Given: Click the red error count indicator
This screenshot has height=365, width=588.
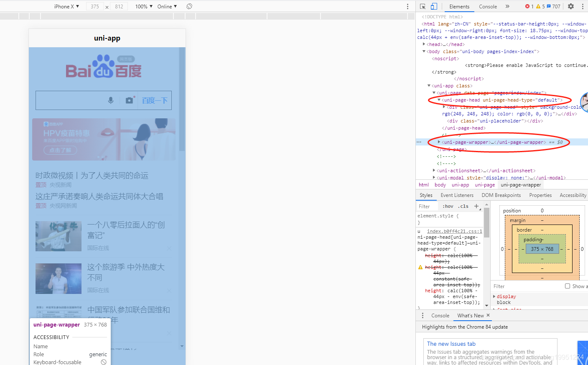Looking at the screenshot, I should coord(529,6).
